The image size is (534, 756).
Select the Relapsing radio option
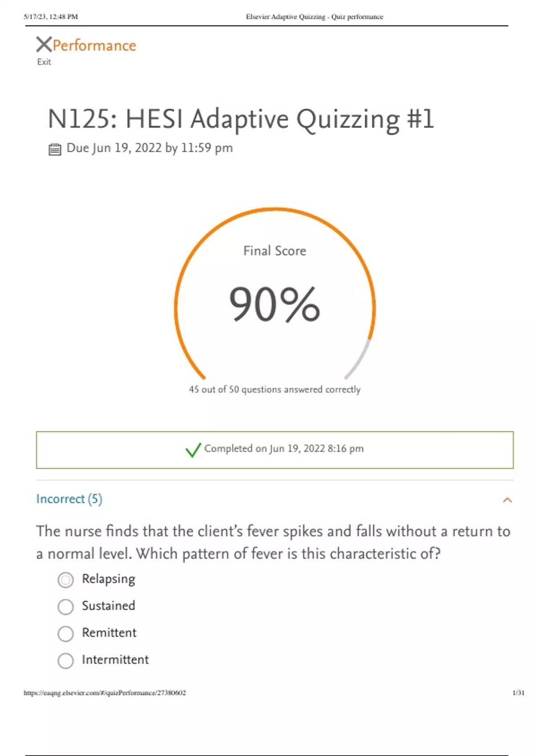pyautogui.click(x=65, y=580)
